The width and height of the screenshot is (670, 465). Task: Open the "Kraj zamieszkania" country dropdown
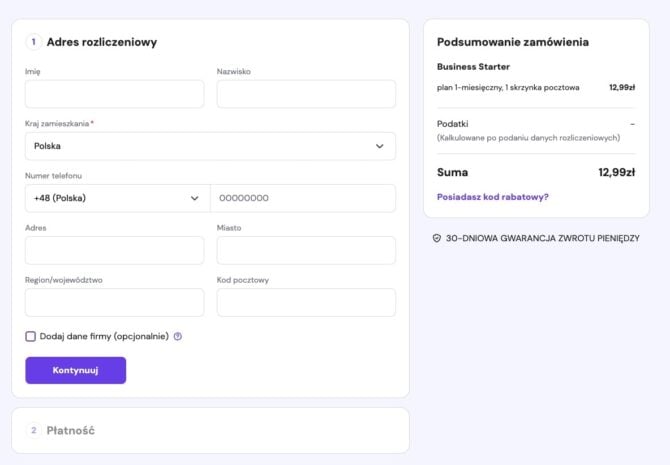pos(210,146)
